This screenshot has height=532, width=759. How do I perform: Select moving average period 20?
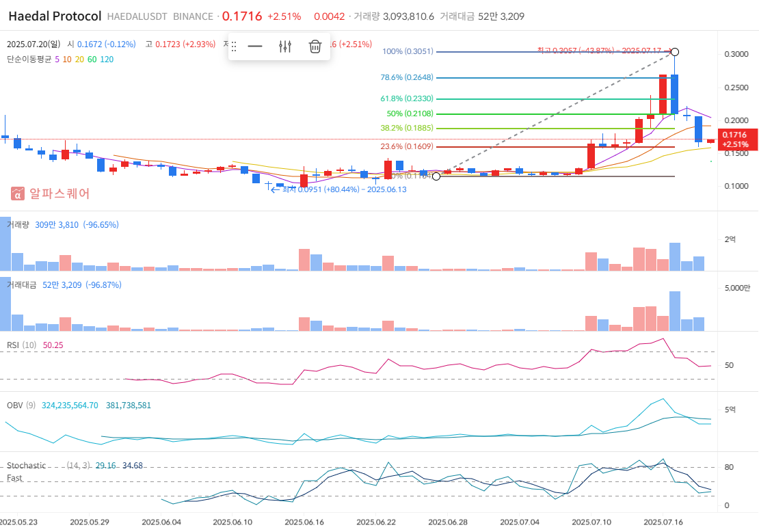tap(79, 59)
